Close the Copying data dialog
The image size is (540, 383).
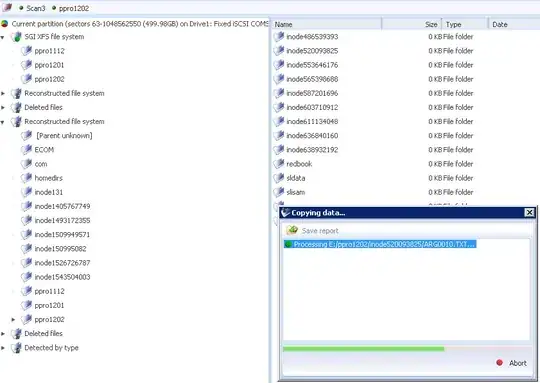click(x=529, y=213)
